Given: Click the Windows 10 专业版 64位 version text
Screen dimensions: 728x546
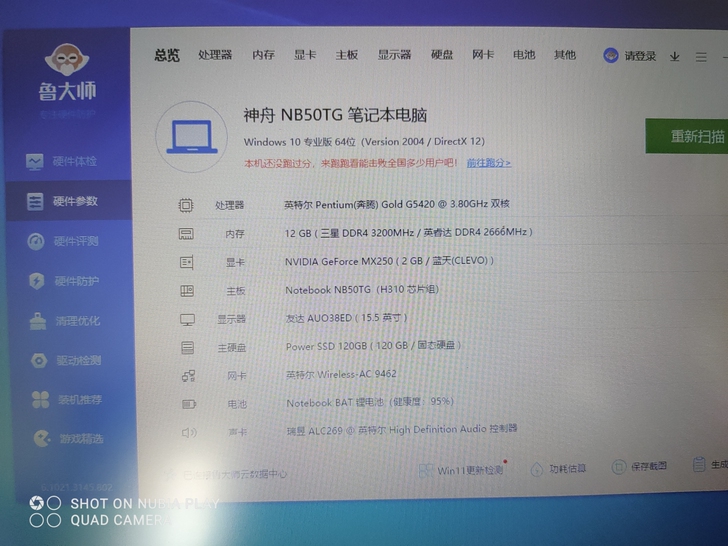Looking at the screenshot, I should pos(364,142).
